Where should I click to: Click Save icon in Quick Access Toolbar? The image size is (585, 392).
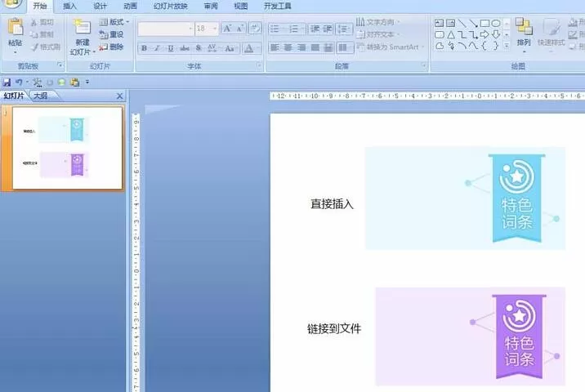[7, 82]
